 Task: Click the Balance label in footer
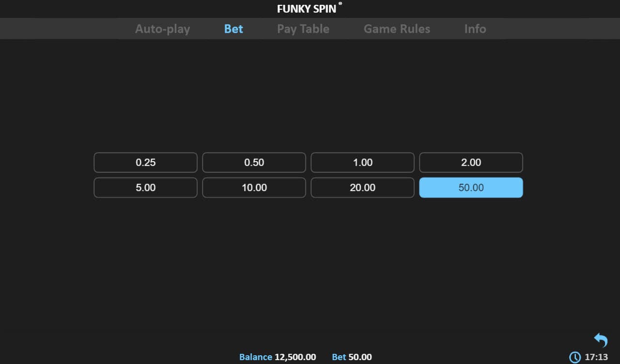click(255, 357)
